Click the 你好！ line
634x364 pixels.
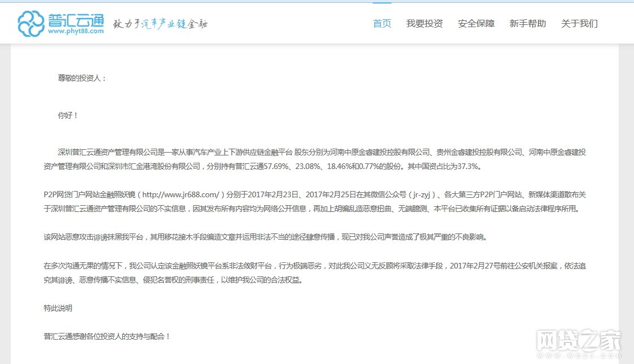tap(67, 115)
